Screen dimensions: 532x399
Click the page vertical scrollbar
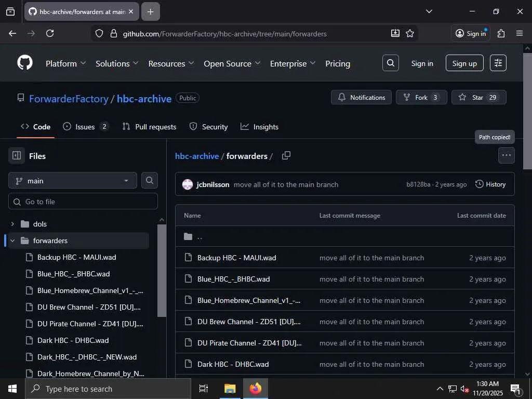[527, 111]
